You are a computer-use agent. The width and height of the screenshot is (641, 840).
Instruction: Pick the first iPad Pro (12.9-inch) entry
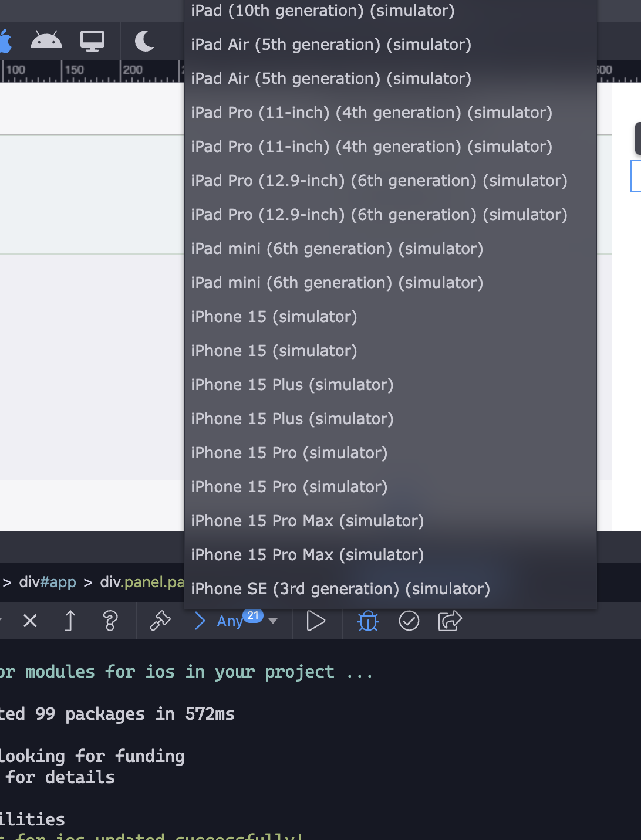tap(390, 181)
